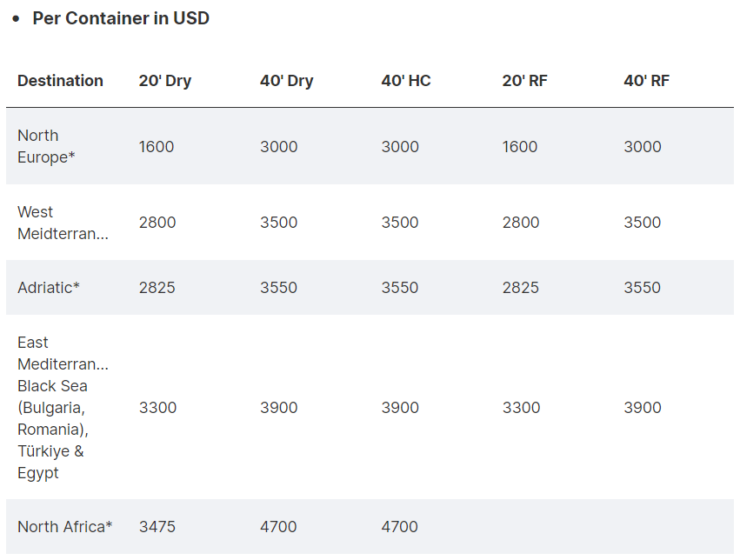Select North Africa 20' Dry rate 3475

click(157, 527)
